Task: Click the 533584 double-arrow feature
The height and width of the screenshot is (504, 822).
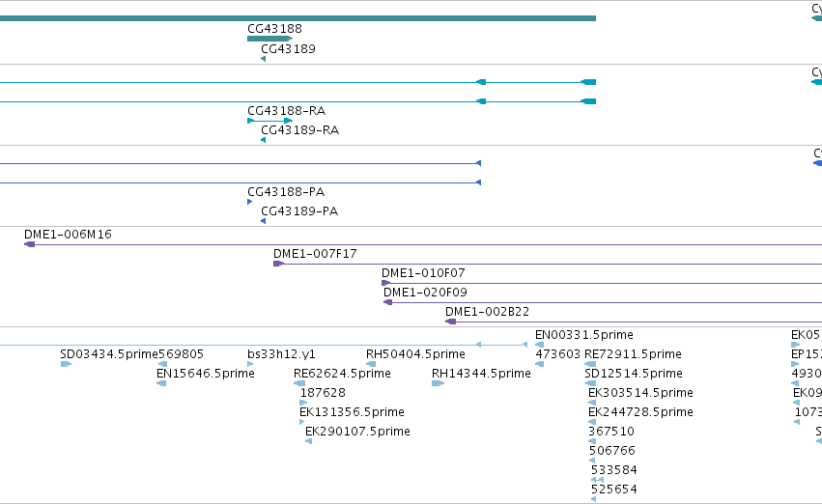Action: tap(597, 480)
